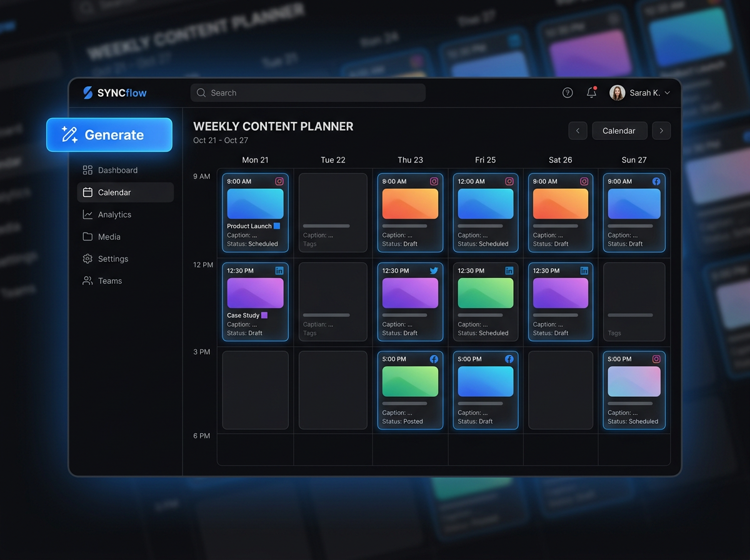Open the Settings menu item
The width and height of the screenshot is (750, 560).
(x=125, y=259)
